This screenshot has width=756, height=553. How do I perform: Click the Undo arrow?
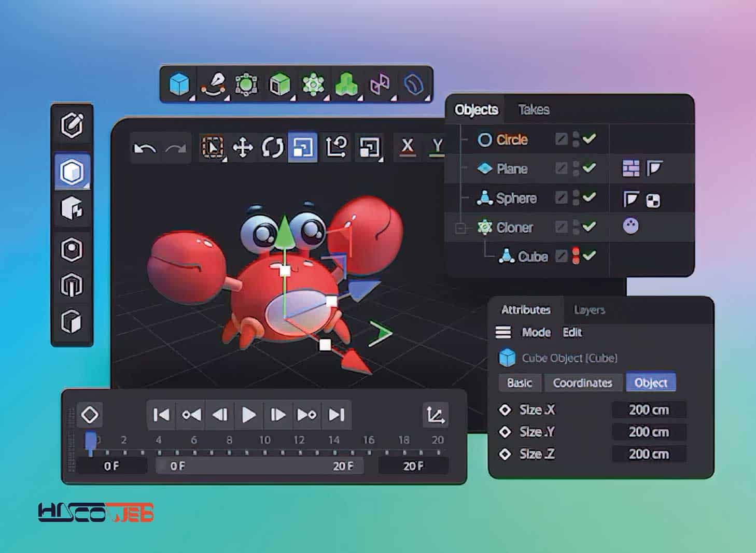pos(145,149)
